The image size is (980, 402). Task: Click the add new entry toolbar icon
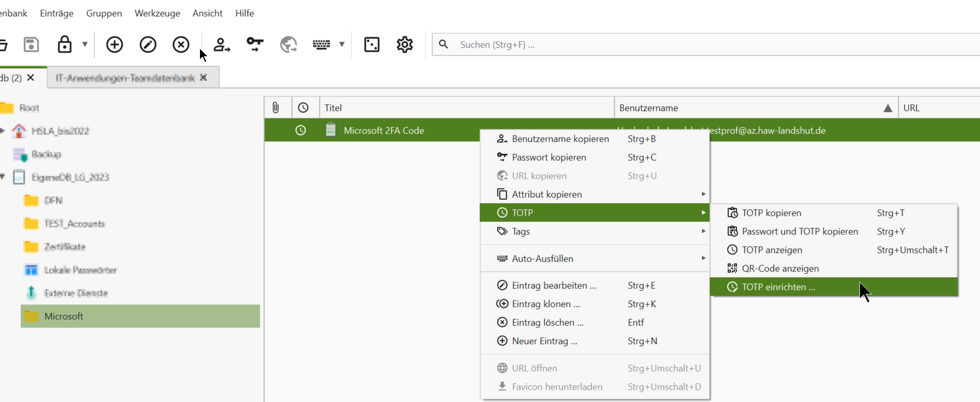[x=114, y=45]
